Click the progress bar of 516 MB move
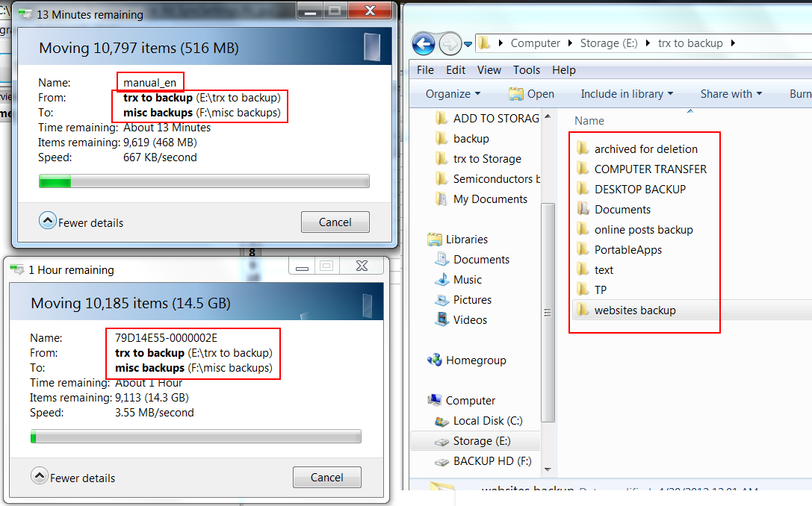Viewport: 812px width, 506px height. coord(204,181)
